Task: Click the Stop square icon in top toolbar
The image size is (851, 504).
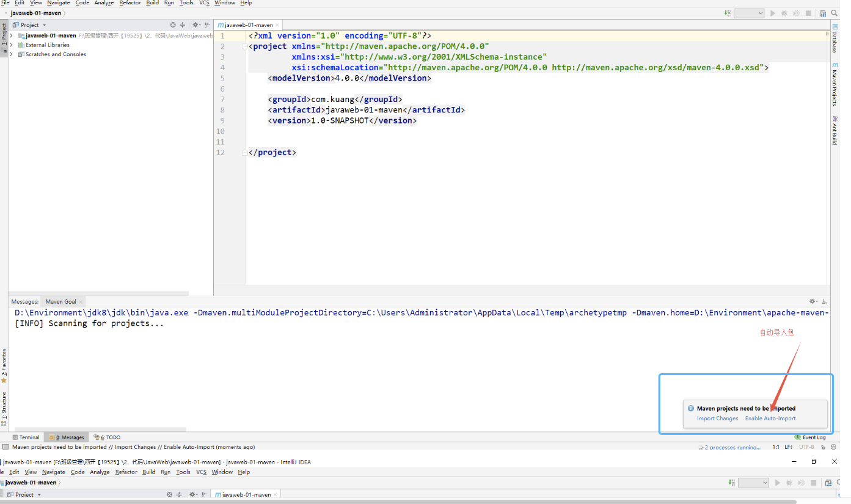Action: (808, 13)
